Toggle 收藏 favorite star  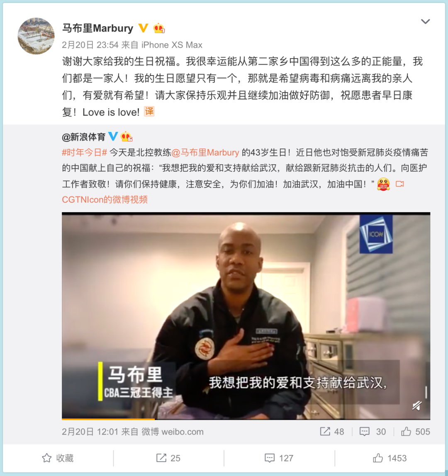click(58, 458)
